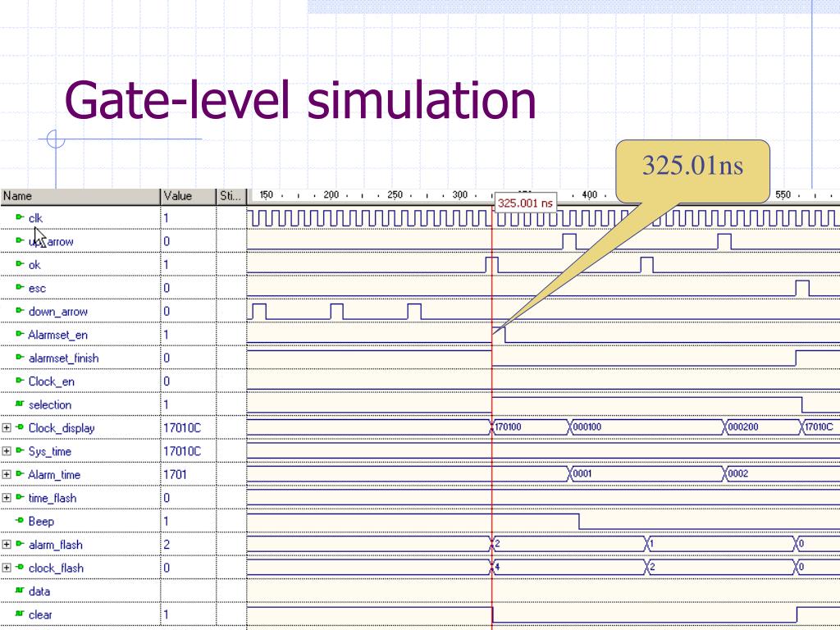This screenshot has height=630, width=840.
Task: Click the Name column header
Action: coord(80,196)
